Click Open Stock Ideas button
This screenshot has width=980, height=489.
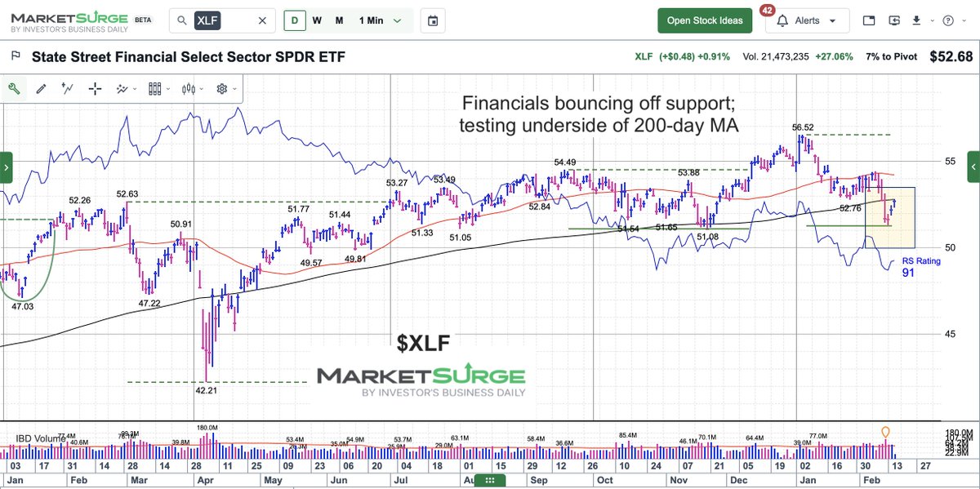tap(705, 20)
